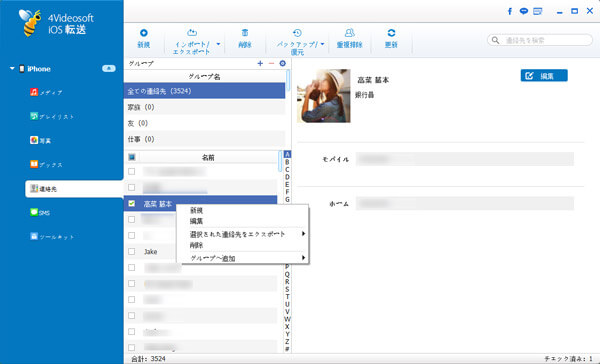
Task: Click the 4Videosoft bee logo
Action: click(30, 23)
